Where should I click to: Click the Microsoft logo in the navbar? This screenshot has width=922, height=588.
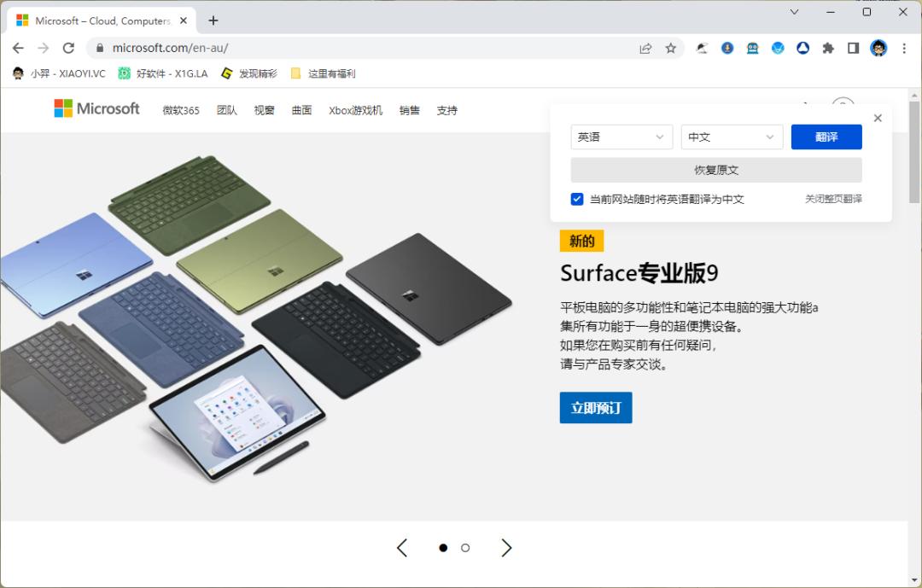96,108
